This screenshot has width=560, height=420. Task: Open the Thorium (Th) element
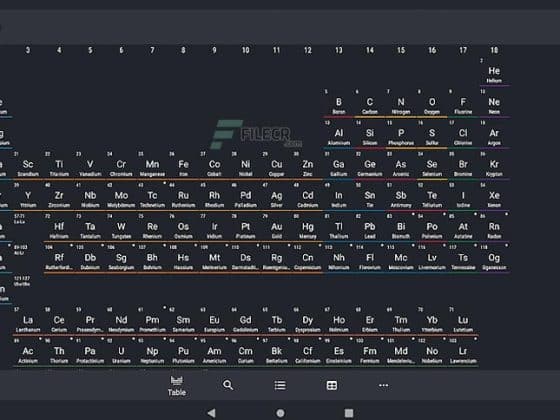pyautogui.click(x=59, y=353)
